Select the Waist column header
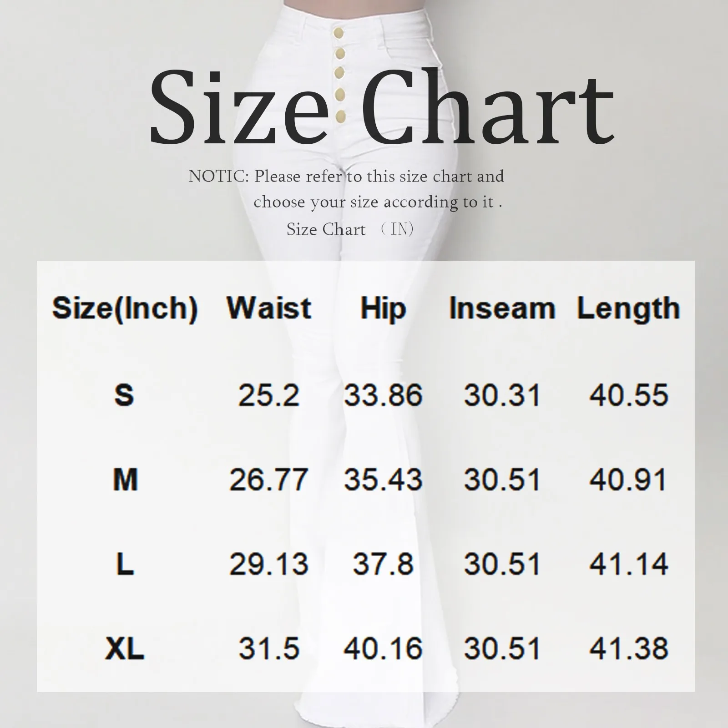 tap(269, 308)
